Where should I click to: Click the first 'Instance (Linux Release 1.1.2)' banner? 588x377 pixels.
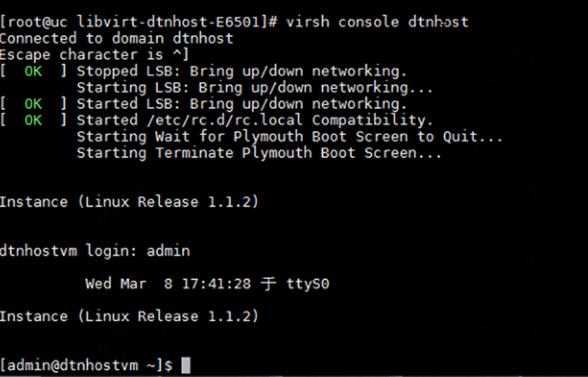(129, 202)
